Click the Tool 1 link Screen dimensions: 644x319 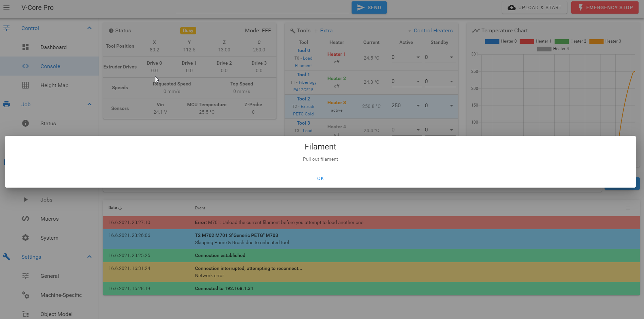[x=303, y=75]
